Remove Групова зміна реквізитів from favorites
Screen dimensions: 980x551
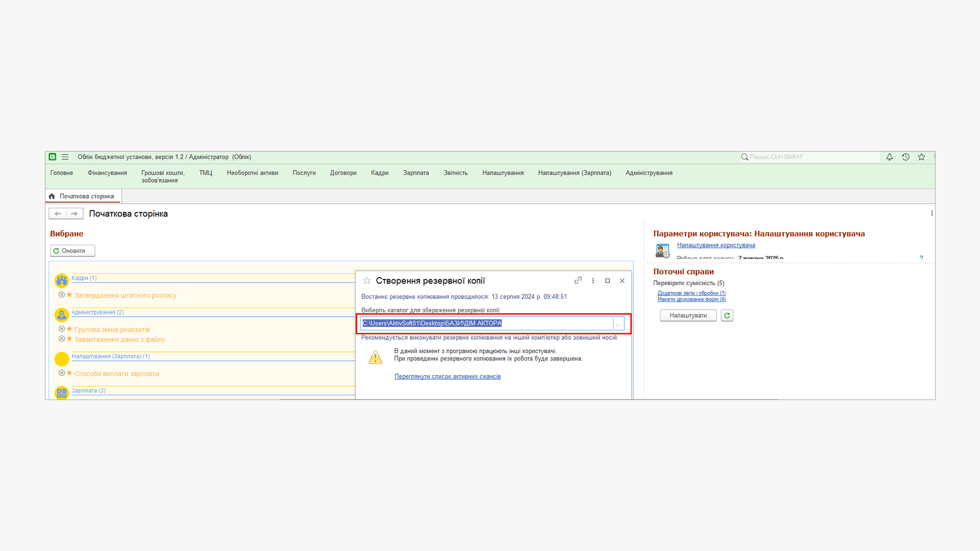(x=62, y=329)
